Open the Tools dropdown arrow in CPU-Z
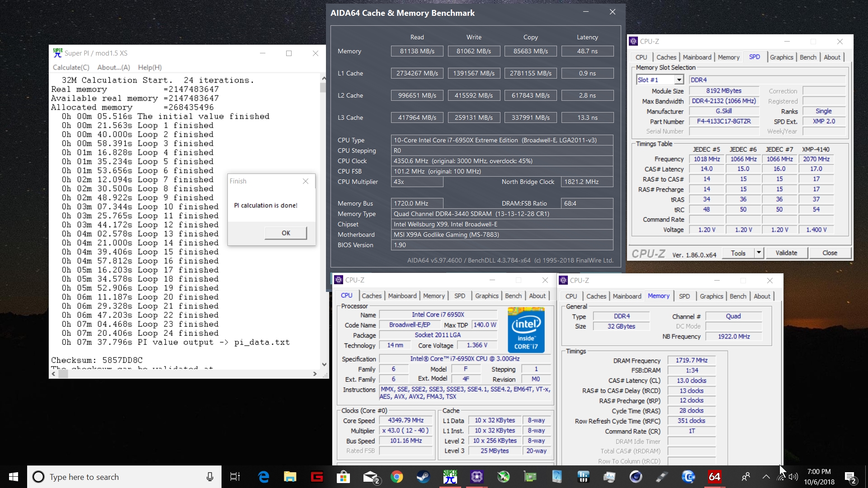 tap(759, 253)
